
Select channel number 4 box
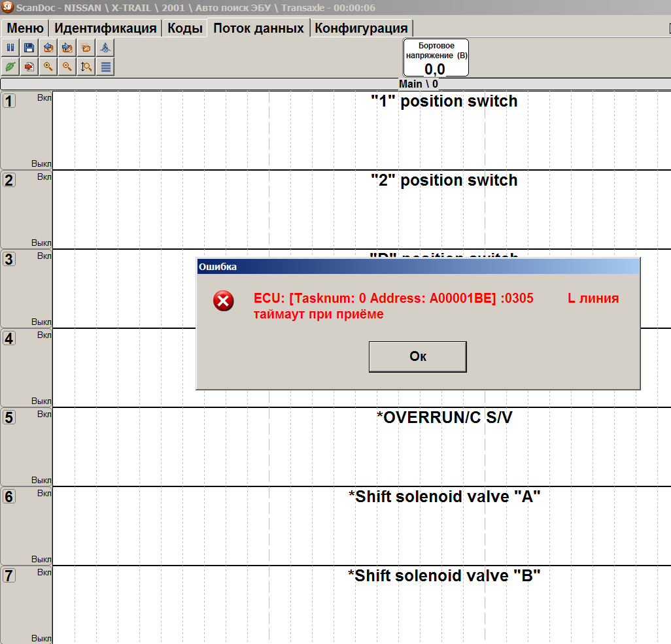coord(9,339)
